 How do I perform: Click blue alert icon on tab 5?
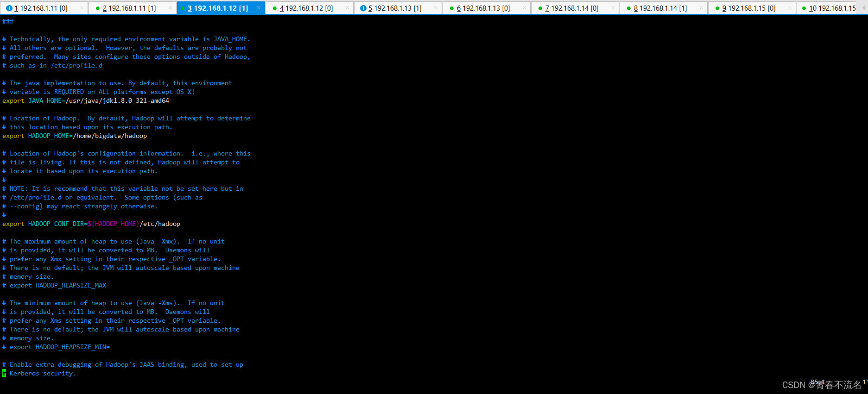coord(363,8)
